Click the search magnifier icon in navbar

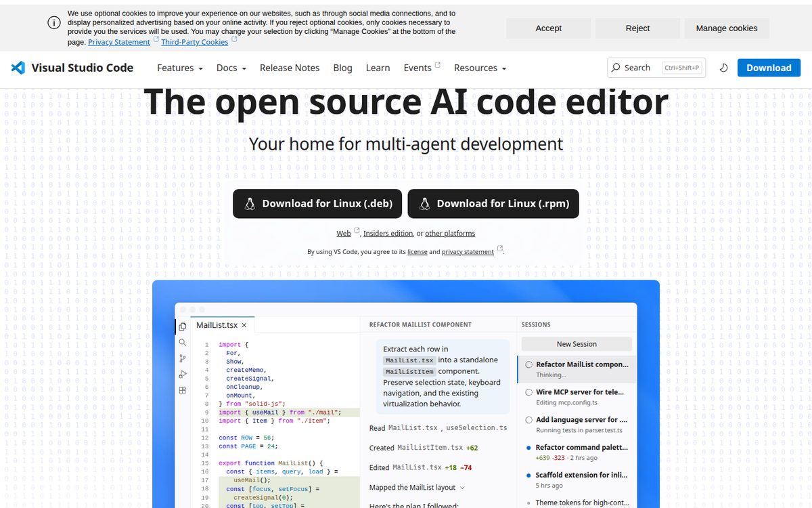pos(616,68)
